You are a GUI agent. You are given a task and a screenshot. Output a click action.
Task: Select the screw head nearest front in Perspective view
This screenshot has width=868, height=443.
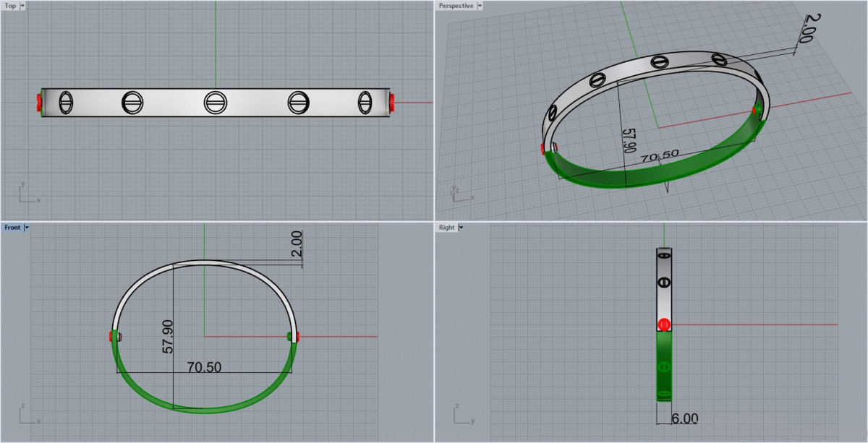pyautogui.click(x=553, y=113)
